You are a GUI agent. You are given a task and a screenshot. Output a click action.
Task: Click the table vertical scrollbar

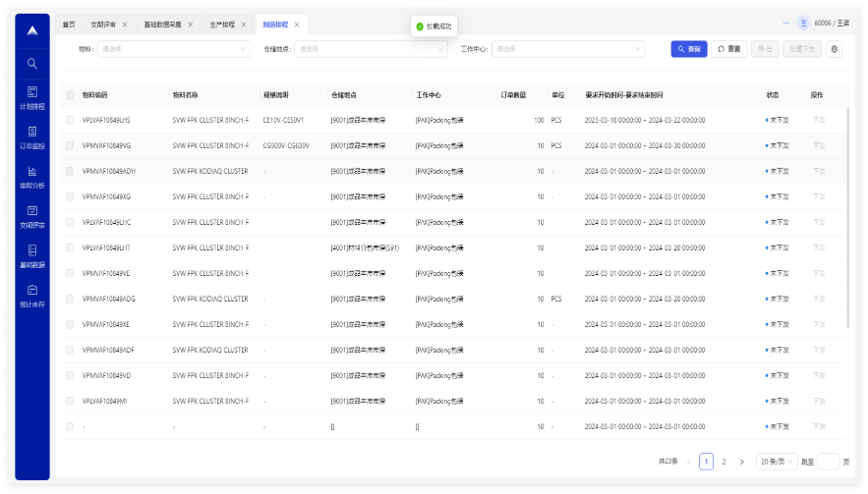847,217
